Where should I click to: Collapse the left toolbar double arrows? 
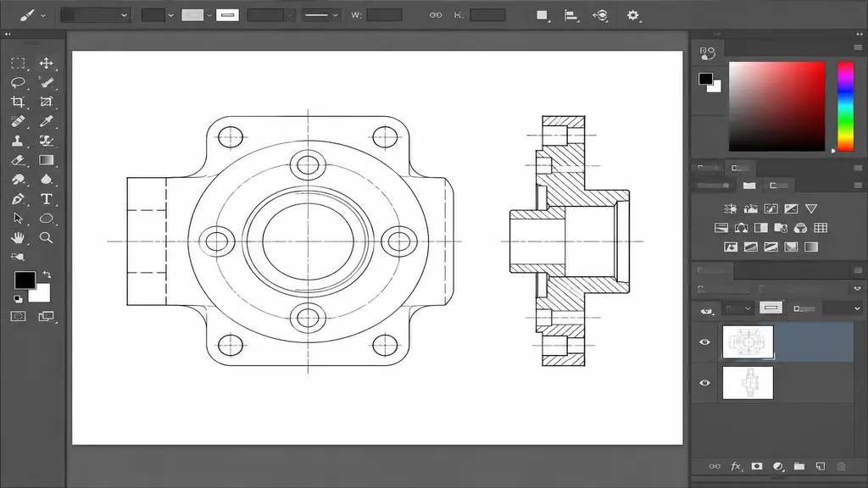pos(8,34)
